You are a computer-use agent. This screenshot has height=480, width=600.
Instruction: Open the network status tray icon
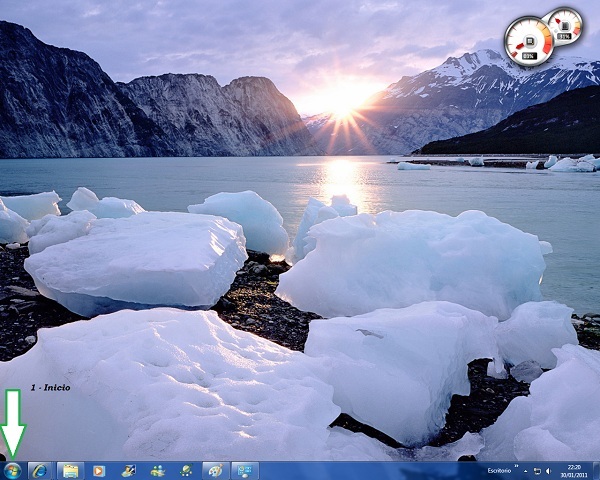coord(537,471)
